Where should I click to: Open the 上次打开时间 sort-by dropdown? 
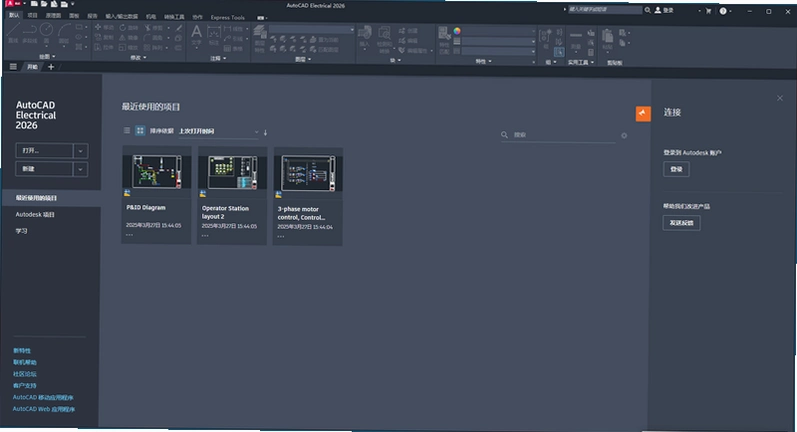[219, 131]
